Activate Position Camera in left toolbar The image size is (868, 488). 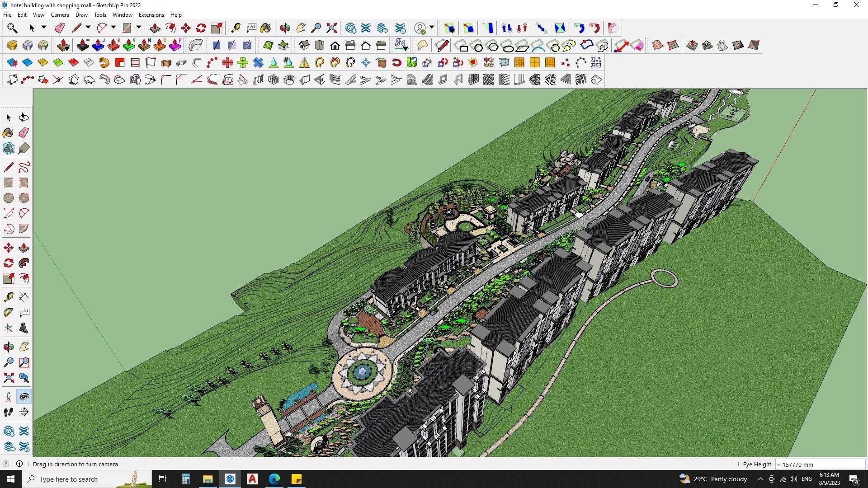(9, 397)
